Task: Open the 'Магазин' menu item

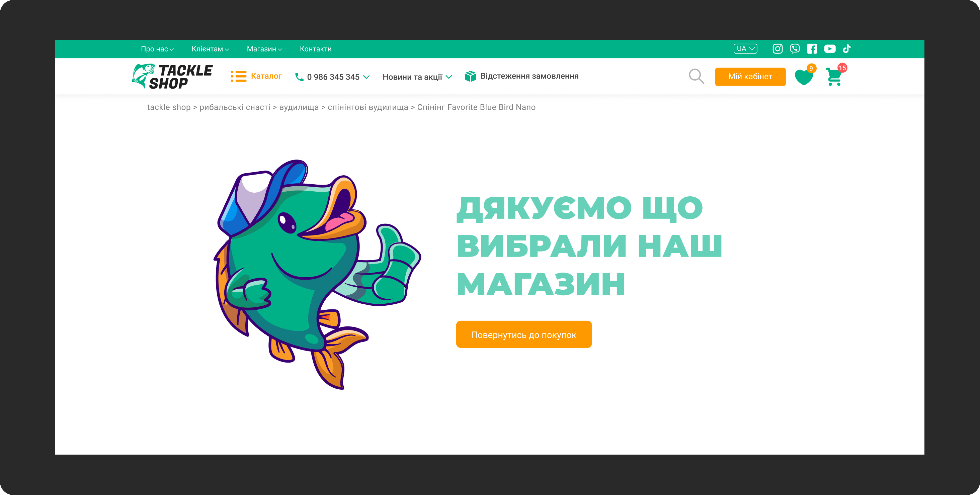Action: tap(264, 48)
